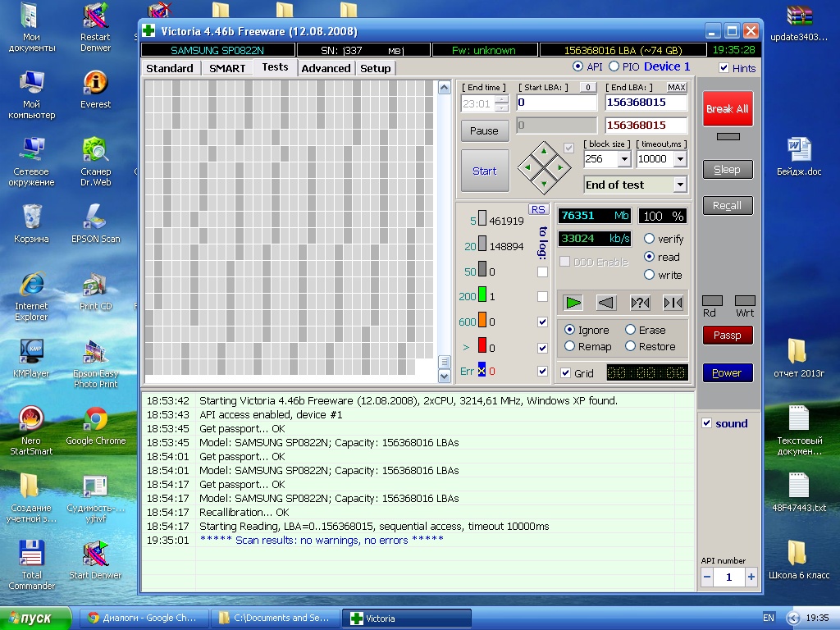
Task: Select the Корзина recycle bin icon
Action: coord(31,223)
